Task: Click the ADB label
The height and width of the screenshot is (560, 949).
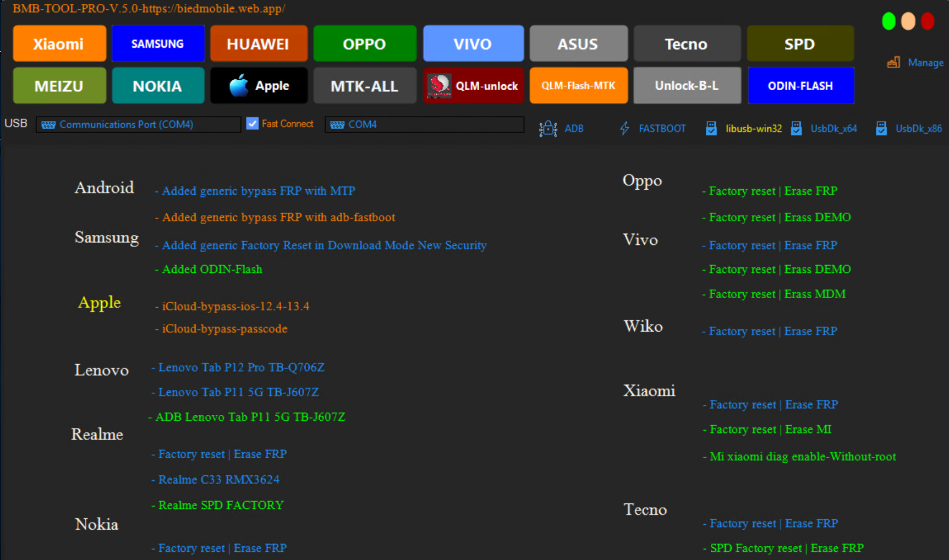Action: tap(574, 129)
